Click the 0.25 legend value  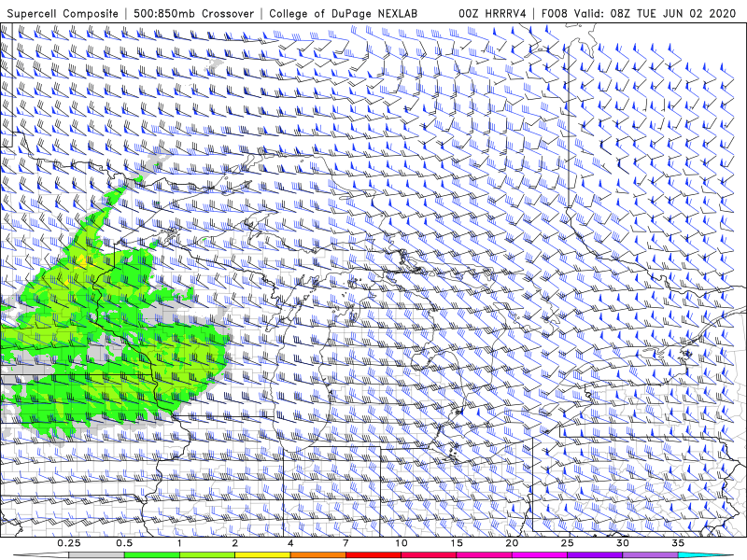coord(69,543)
